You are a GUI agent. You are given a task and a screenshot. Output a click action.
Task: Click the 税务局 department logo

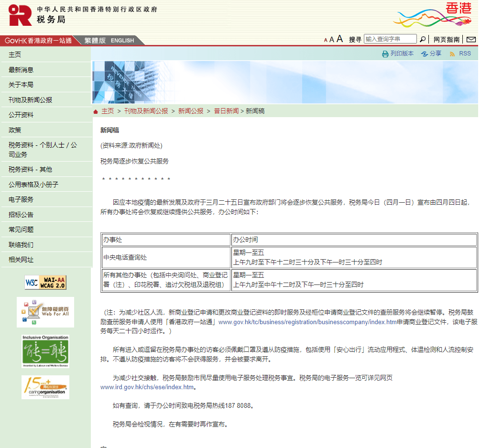click(19, 16)
